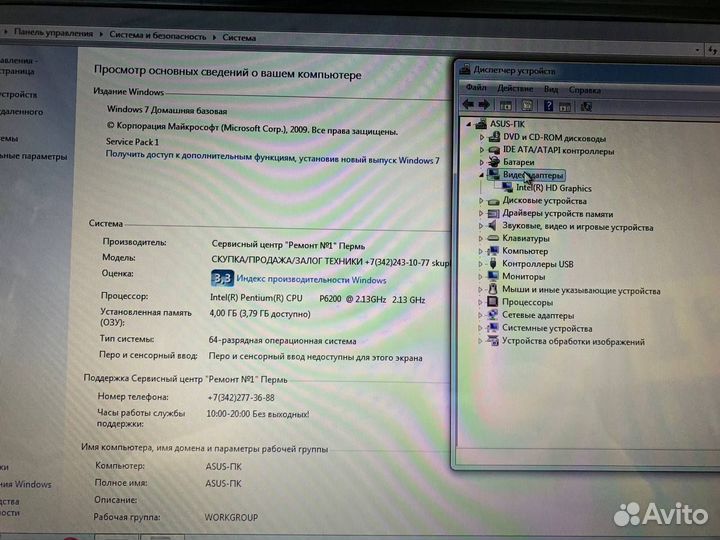This screenshot has height=540, width=720.
Task: Toggle the action pane toolbar icon
Action: coord(565,107)
